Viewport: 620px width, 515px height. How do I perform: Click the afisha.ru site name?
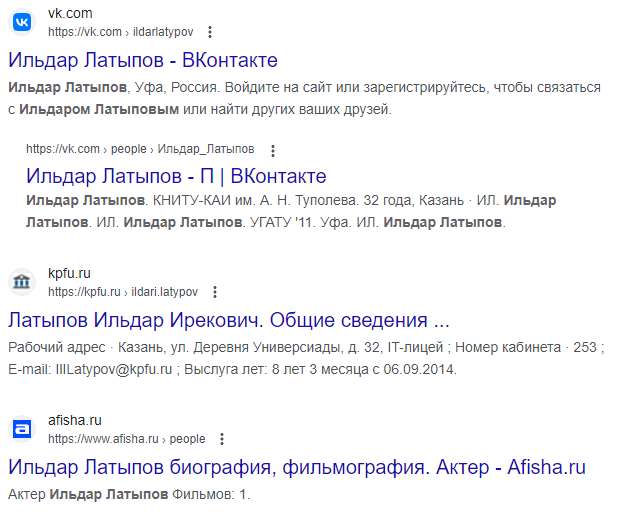[x=75, y=420]
